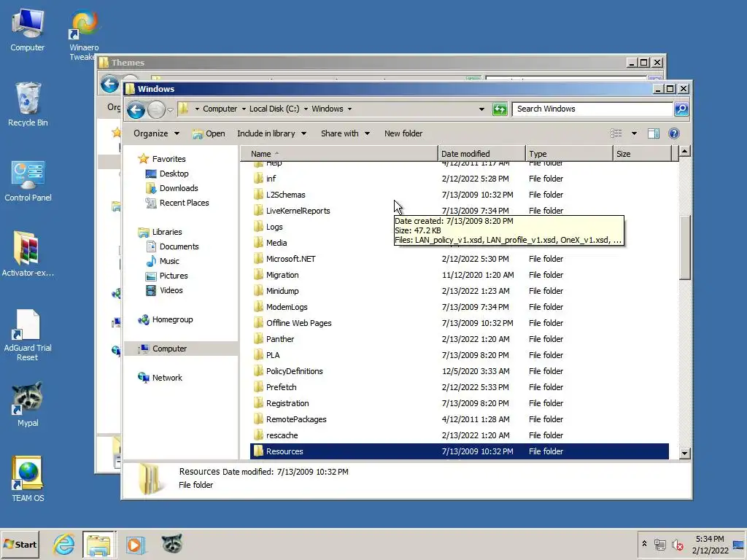Open the Control Panel desktop icon
747x560 pixels.
[28, 182]
